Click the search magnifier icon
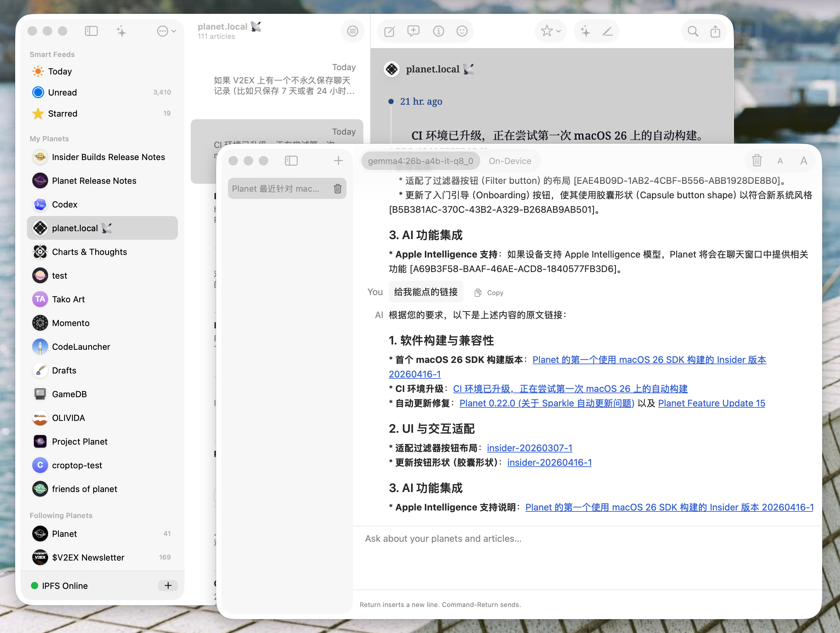Viewport: 840px width, 633px height. (x=692, y=31)
